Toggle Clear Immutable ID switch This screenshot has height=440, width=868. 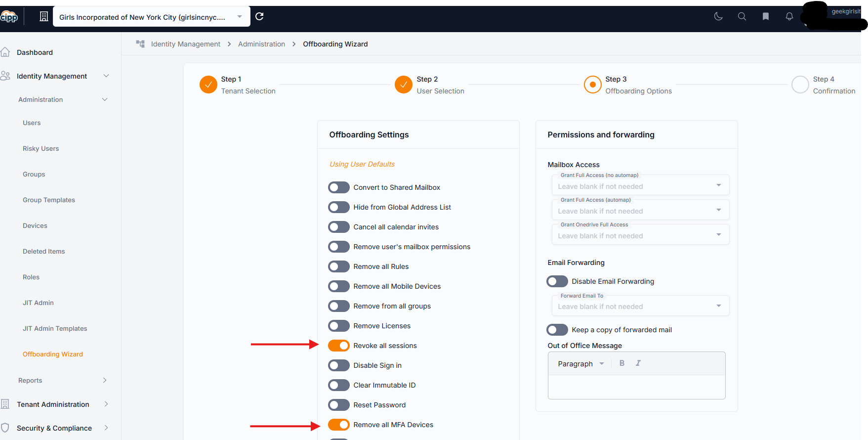coord(339,385)
